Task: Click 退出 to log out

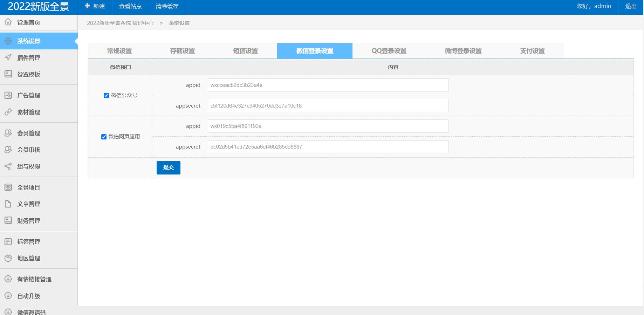Action: coord(631,6)
